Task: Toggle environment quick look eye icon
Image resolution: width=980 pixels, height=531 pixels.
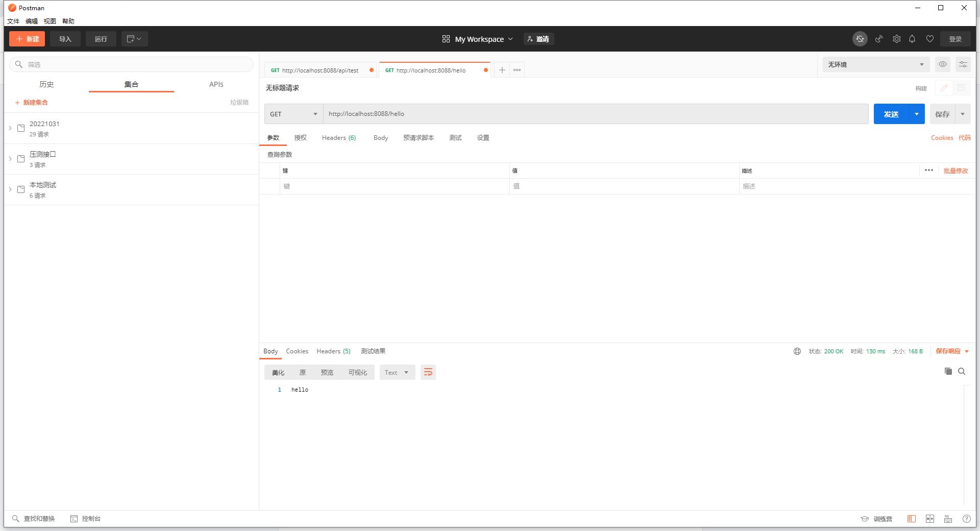Action: coord(942,64)
